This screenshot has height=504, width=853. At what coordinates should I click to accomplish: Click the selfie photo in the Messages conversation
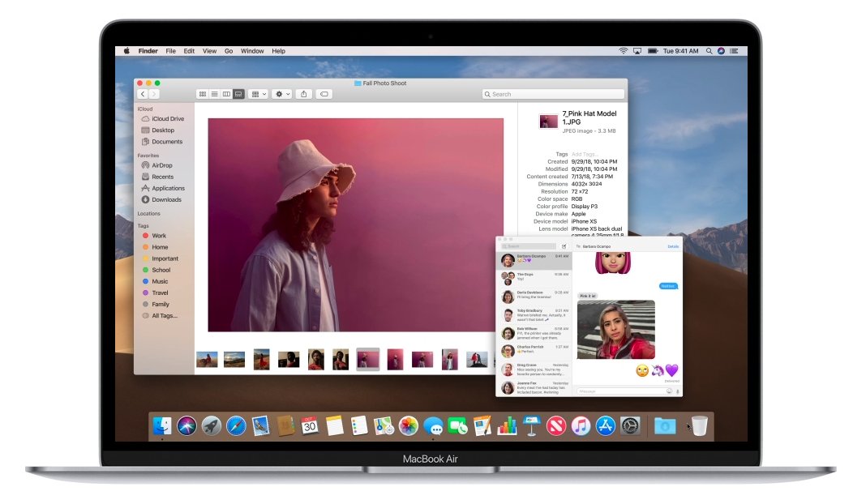[x=615, y=330]
